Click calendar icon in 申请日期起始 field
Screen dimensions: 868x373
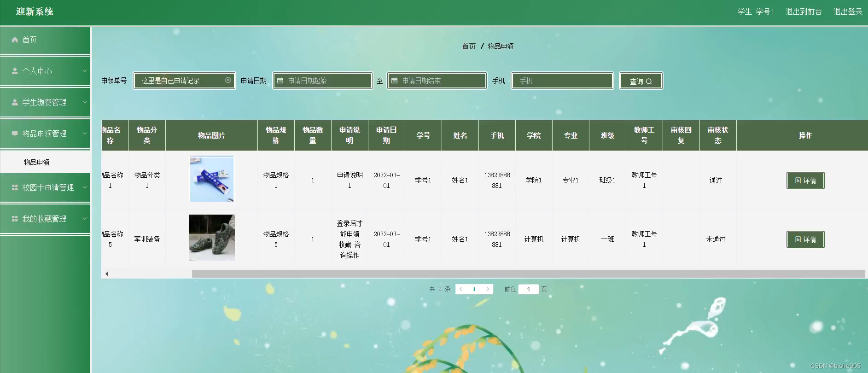tap(280, 81)
